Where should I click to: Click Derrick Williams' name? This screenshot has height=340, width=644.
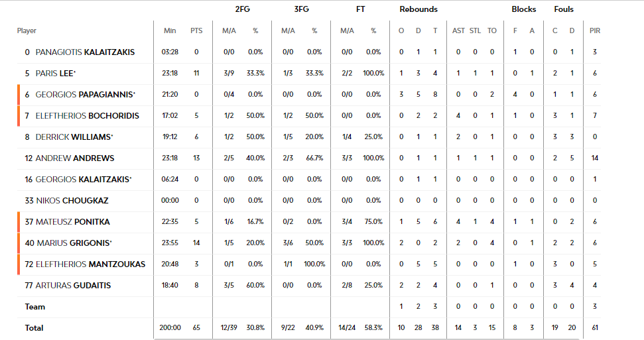click(x=73, y=137)
